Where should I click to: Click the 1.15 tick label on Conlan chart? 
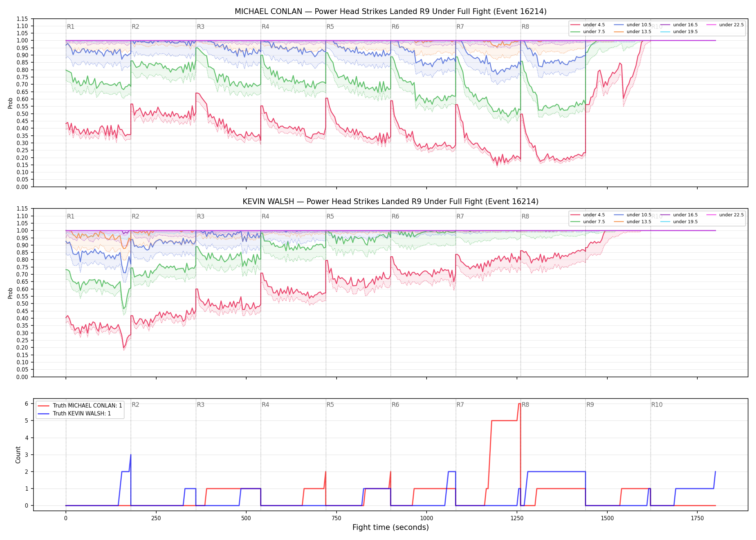pyautogui.click(x=22, y=19)
